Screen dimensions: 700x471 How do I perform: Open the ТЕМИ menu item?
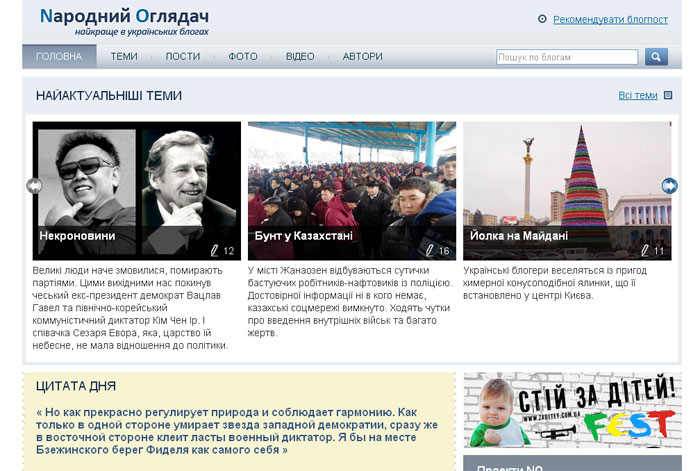pyautogui.click(x=124, y=57)
